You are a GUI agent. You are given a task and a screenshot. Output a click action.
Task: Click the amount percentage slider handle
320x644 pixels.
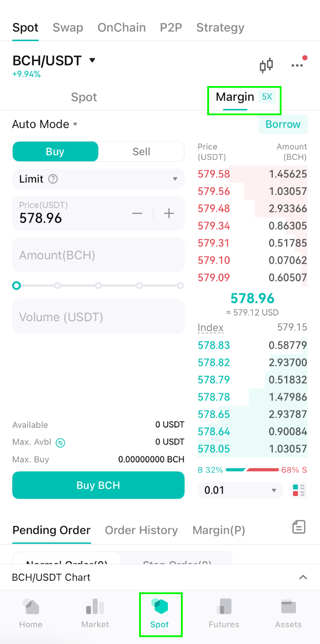pos(16,286)
